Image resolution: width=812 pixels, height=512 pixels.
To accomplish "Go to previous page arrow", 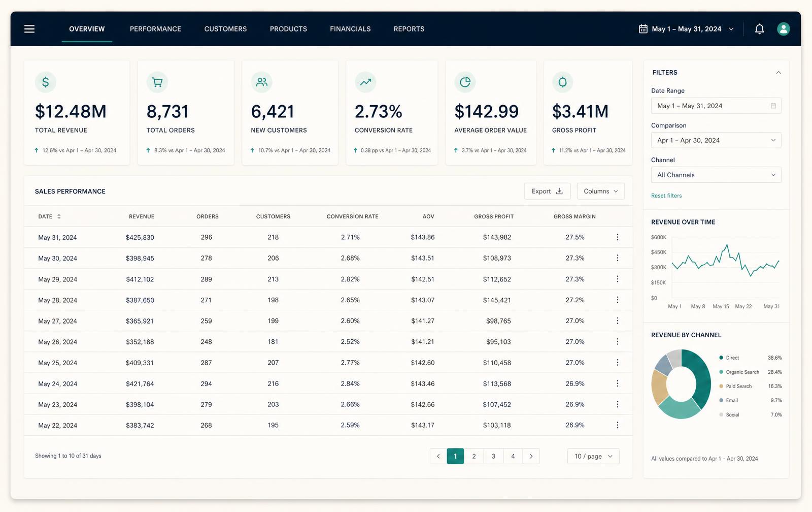I will (x=438, y=456).
